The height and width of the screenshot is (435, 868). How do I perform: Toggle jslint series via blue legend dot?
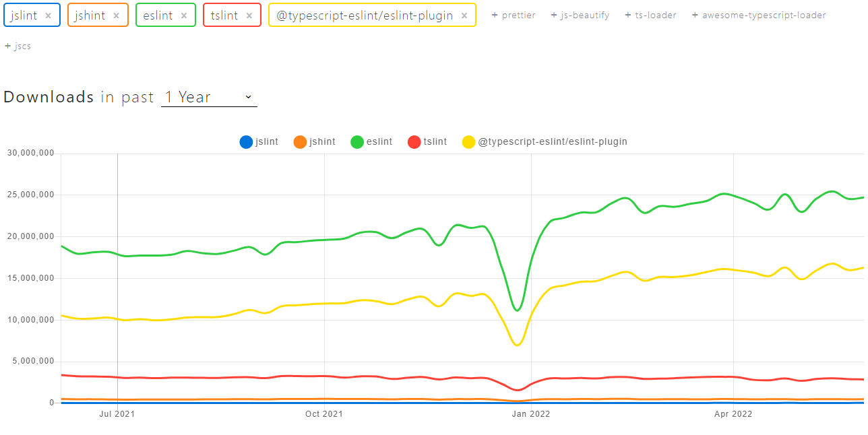[x=246, y=141]
